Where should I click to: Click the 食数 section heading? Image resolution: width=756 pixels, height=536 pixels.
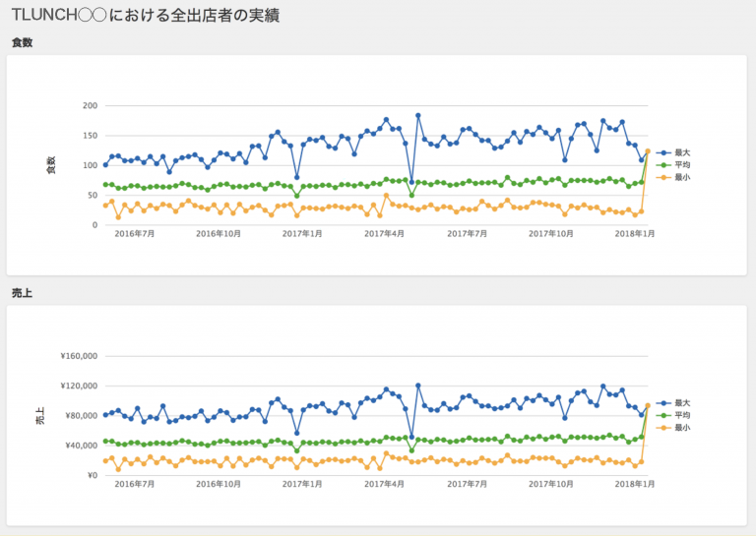pyautogui.click(x=23, y=42)
